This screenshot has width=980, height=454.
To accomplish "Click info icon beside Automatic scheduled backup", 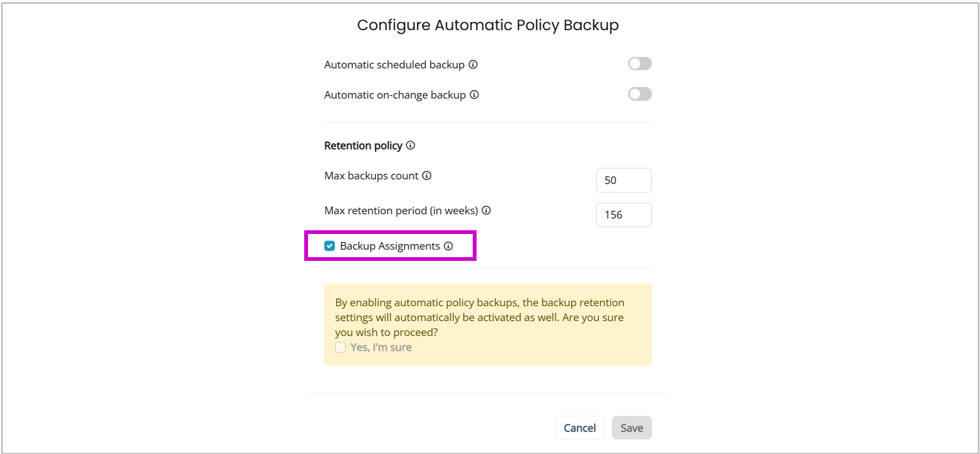I will pos(473,65).
